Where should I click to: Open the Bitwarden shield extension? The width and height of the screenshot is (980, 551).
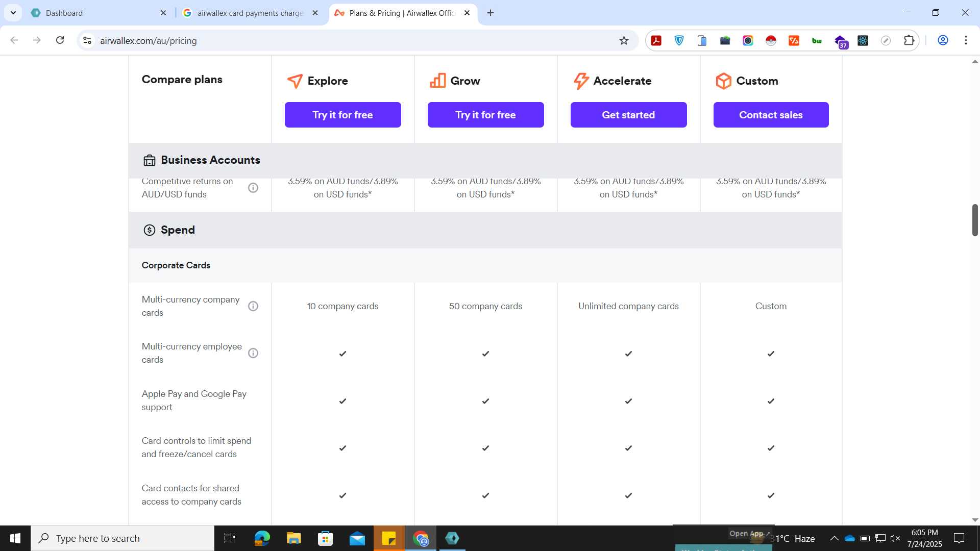point(679,40)
